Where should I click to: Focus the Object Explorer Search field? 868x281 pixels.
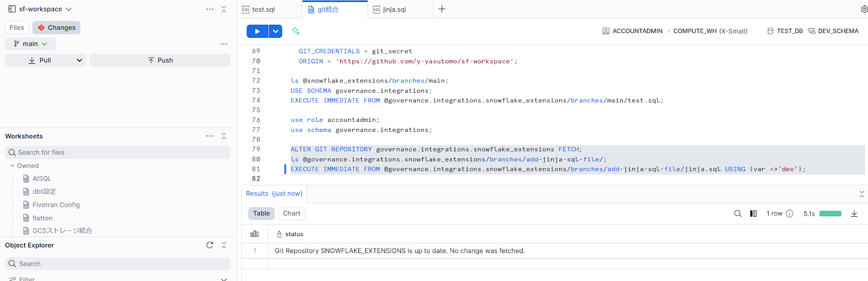(118, 264)
